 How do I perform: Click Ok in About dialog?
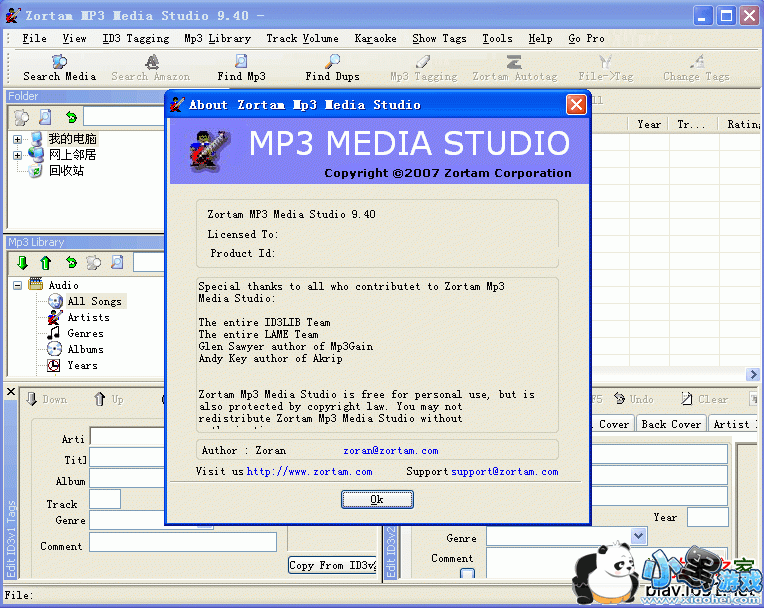(377, 499)
